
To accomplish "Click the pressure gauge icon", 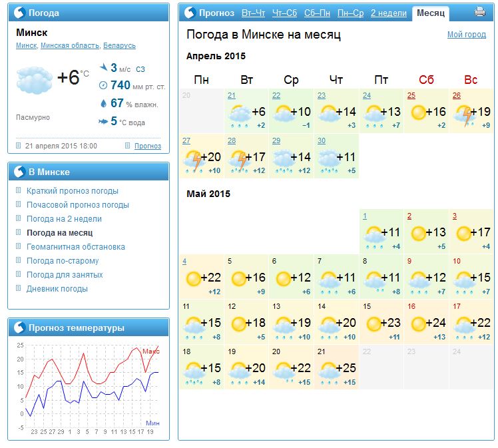I will tap(103, 85).
